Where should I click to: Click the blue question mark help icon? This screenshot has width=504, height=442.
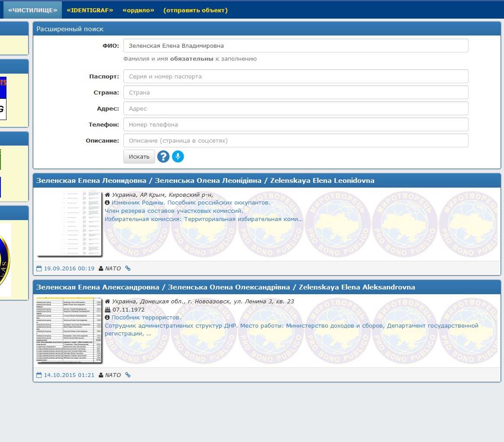pos(163,156)
